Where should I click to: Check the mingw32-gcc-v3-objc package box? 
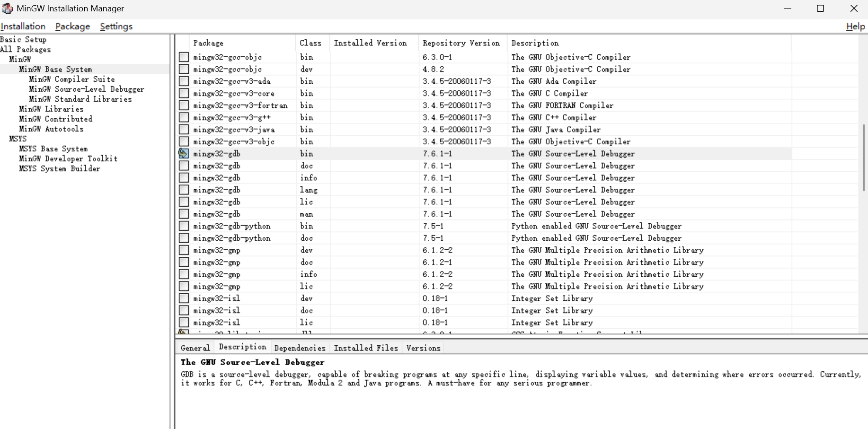184,141
